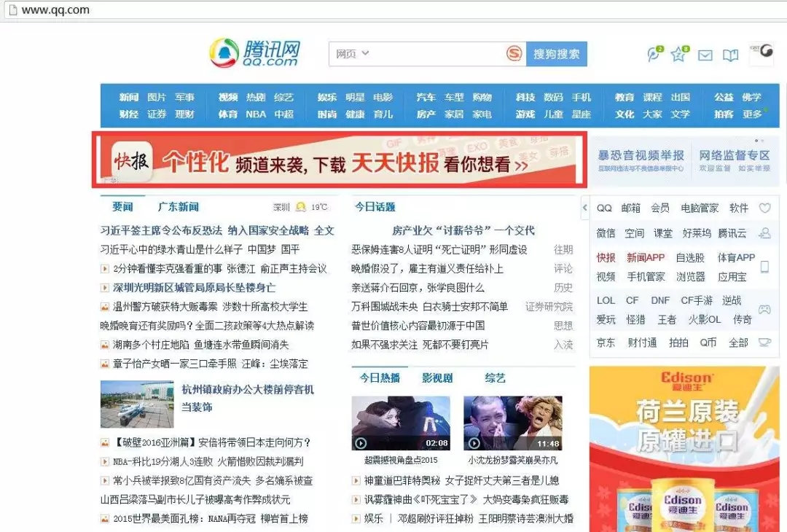Open the mail envelope icon in header
Image resolution: width=787 pixels, height=532 pixels.
(705, 55)
